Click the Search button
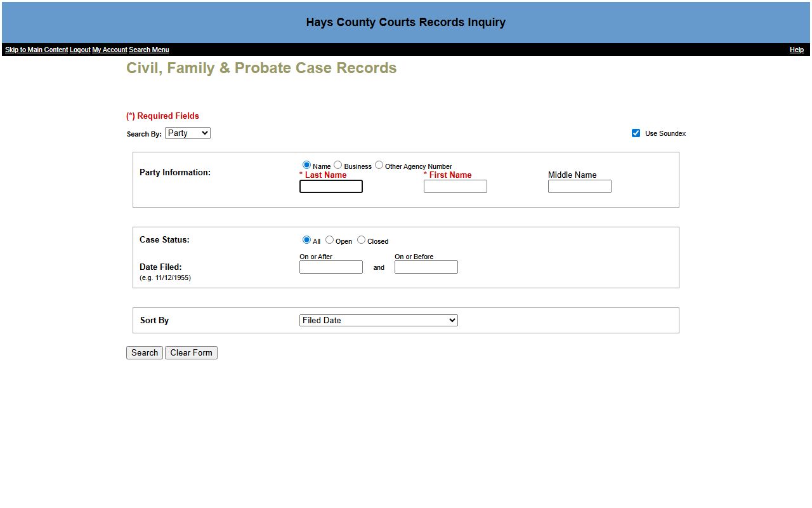The image size is (812, 508). [x=145, y=353]
